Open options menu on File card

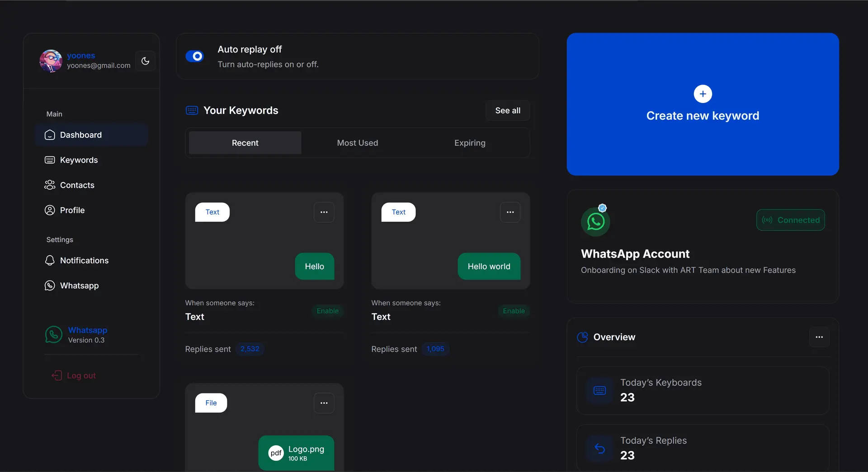324,403
